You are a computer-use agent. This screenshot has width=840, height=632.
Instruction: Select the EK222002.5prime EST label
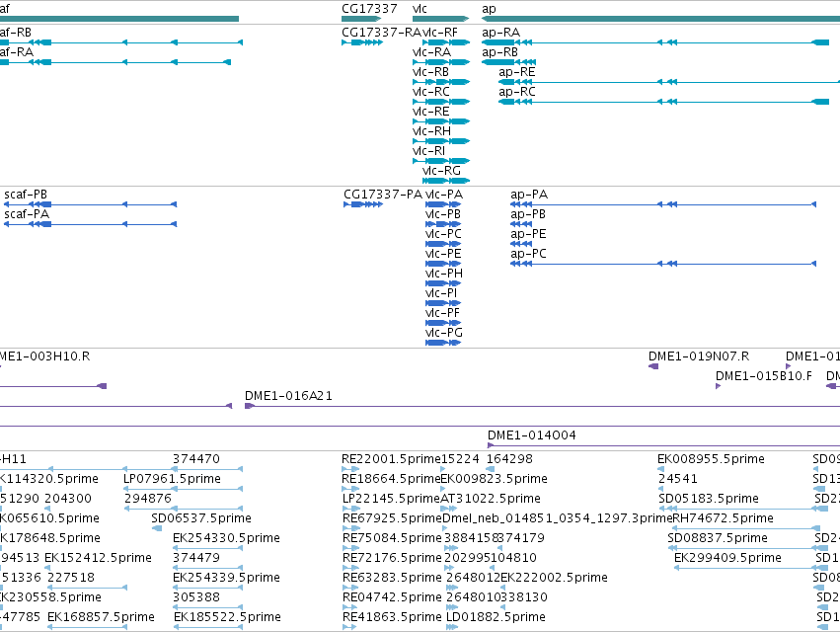pyautogui.click(x=554, y=578)
